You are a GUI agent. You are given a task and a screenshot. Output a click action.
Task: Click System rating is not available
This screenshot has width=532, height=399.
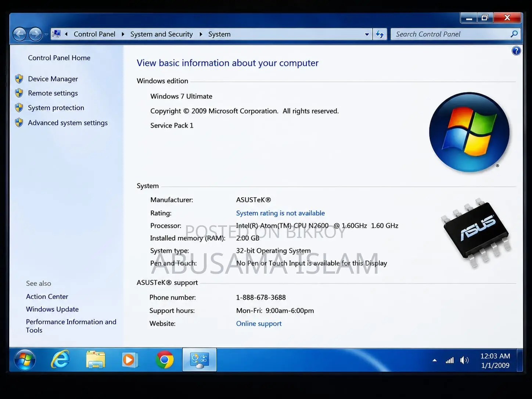pos(280,213)
